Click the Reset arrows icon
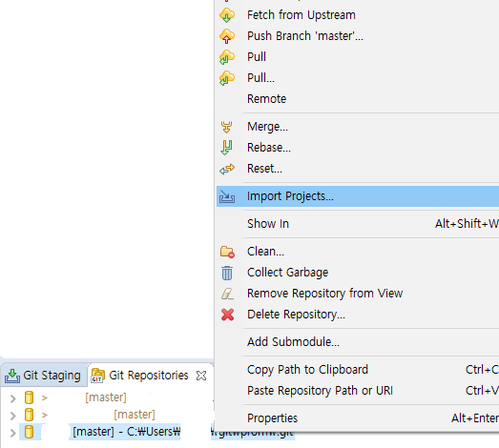 coord(227,169)
